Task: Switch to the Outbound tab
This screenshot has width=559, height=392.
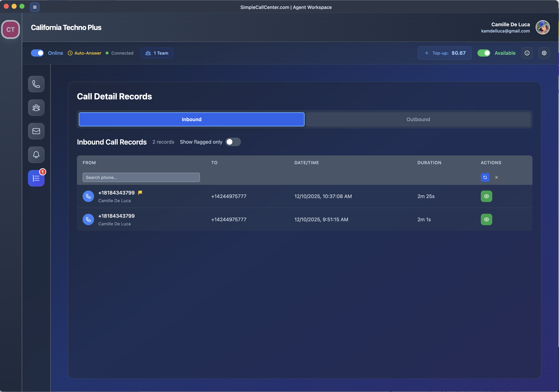Action: click(x=418, y=119)
